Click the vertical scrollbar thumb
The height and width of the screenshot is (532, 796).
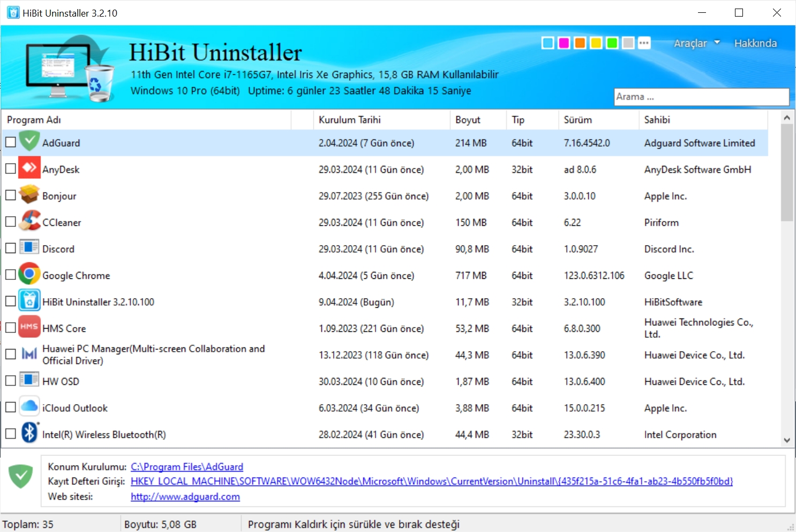click(x=787, y=172)
